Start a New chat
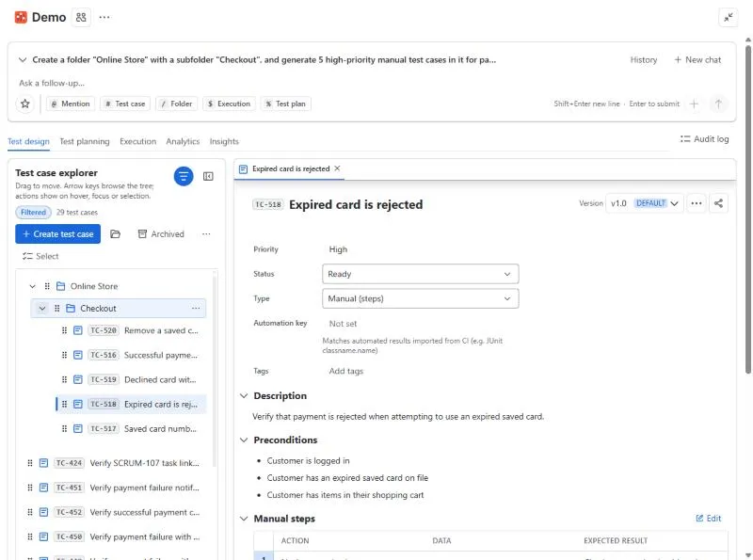This screenshot has width=753, height=560. (x=697, y=59)
